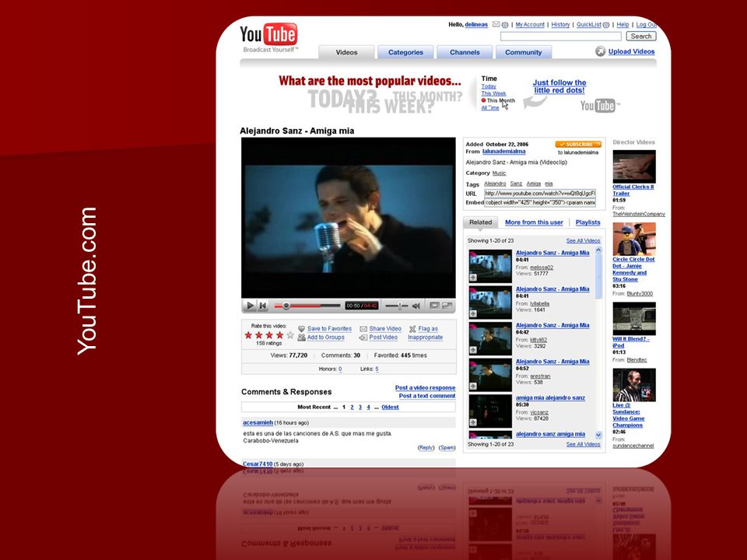Click the Upload Videos arrow icon
Image resolution: width=747 pixels, height=560 pixels.
[600, 51]
